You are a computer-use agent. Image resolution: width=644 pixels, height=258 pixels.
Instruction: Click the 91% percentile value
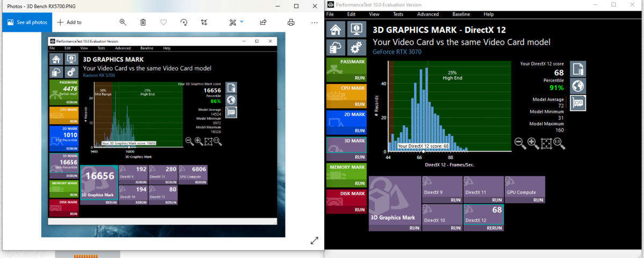click(x=557, y=88)
